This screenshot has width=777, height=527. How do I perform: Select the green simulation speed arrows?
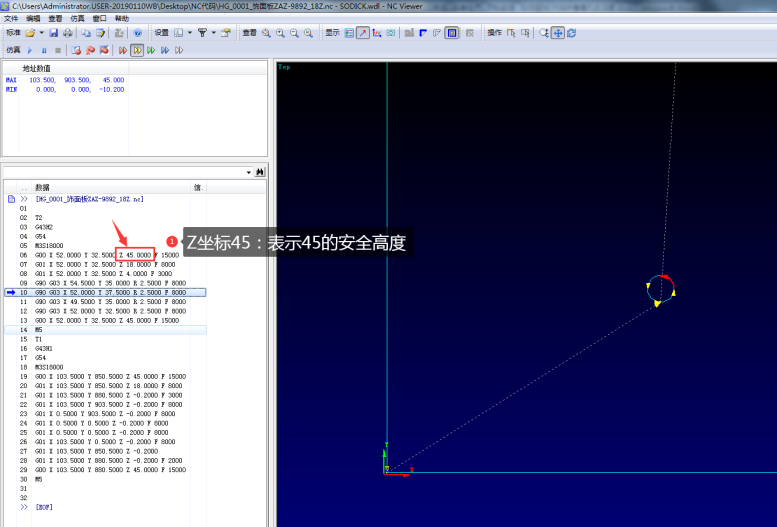[151, 50]
